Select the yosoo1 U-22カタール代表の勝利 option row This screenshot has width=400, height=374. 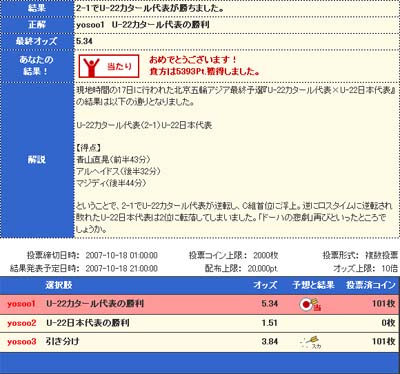click(200, 304)
